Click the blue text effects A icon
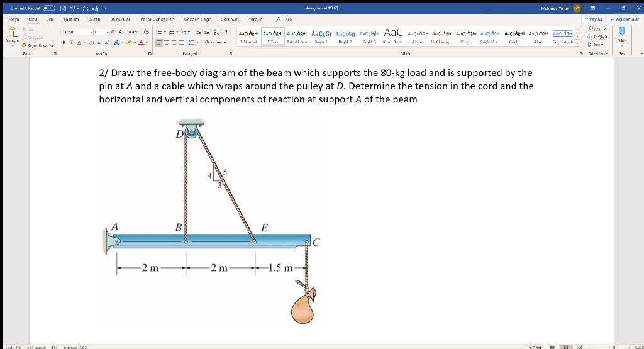This screenshot has width=644, height=349. (x=116, y=43)
